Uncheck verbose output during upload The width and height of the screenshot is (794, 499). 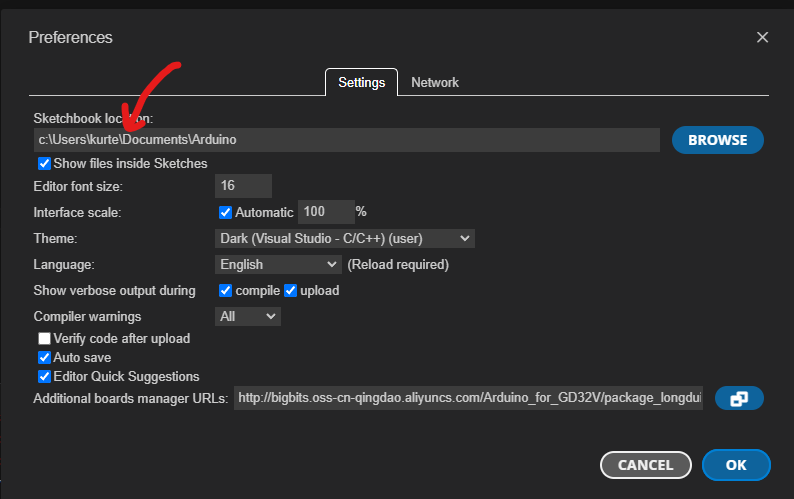[291, 291]
